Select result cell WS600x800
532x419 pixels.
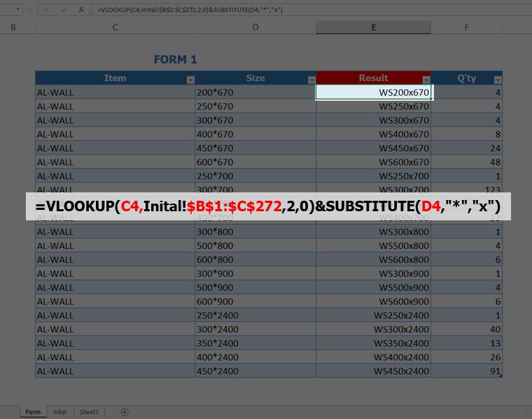[x=374, y=260]
